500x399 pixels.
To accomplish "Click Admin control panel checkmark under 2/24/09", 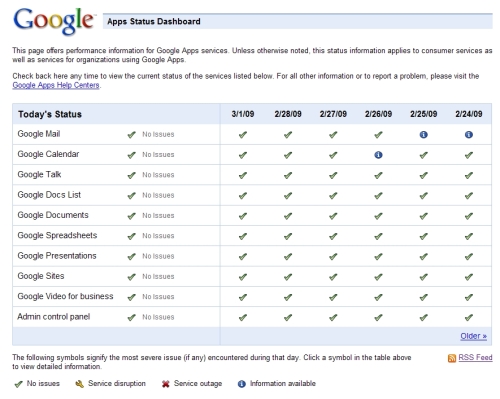I will (x=469, y=318).
